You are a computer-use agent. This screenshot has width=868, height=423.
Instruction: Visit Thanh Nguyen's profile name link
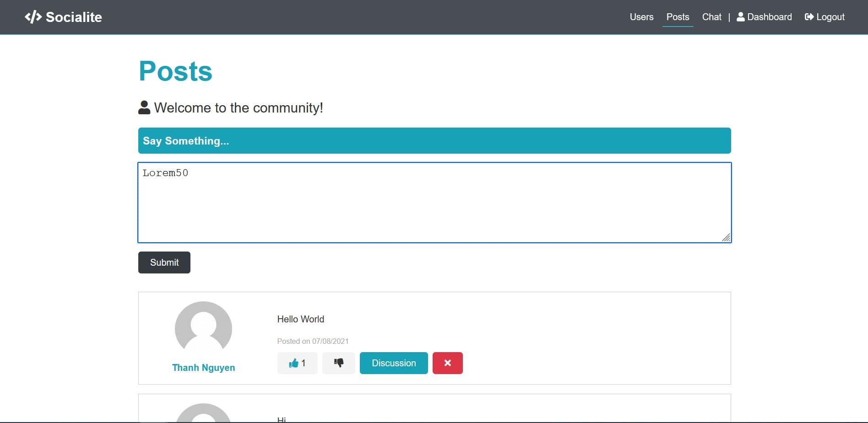point(203,368)
